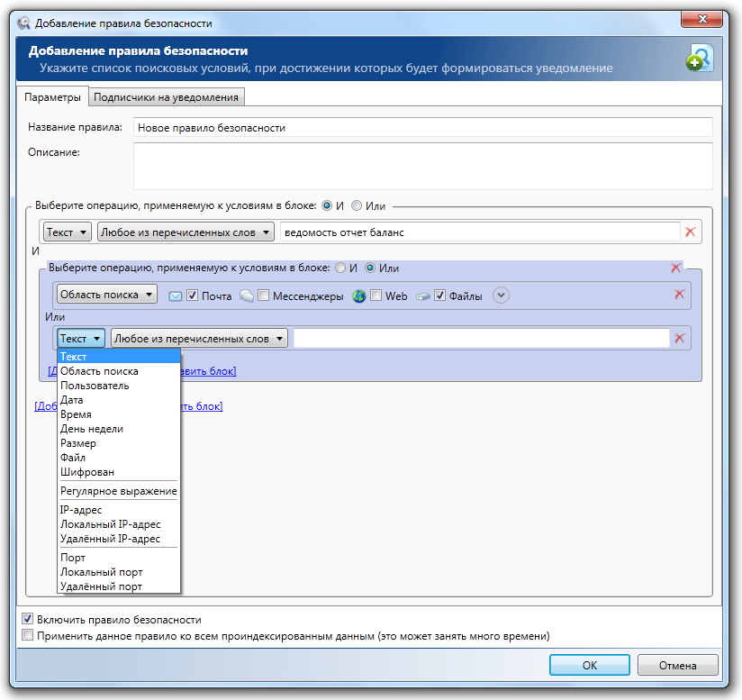
Task: Close the dialog window
Action: coord(701,19)
